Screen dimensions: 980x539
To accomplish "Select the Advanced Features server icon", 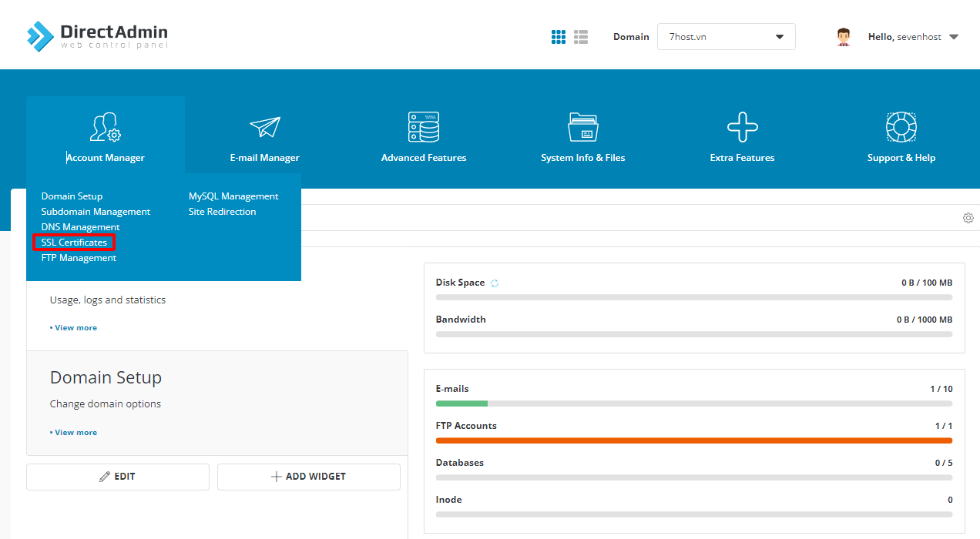I will pyautogui.click(x=424, y=127).
